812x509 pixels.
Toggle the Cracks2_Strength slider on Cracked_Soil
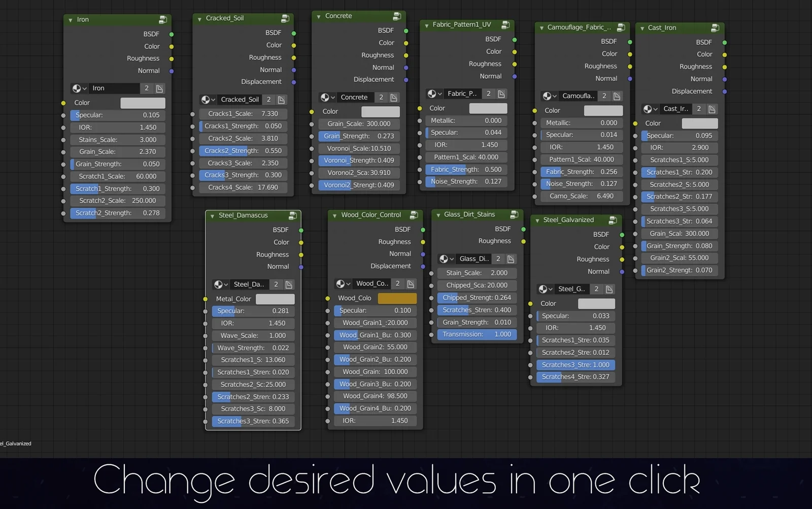coord(243,150)
